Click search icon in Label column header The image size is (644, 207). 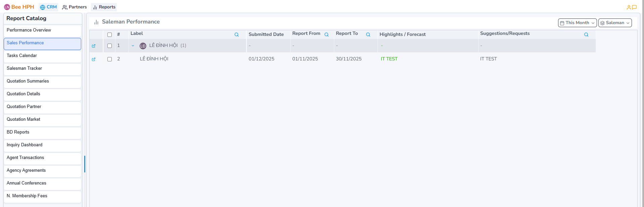[x=237, y=35]
